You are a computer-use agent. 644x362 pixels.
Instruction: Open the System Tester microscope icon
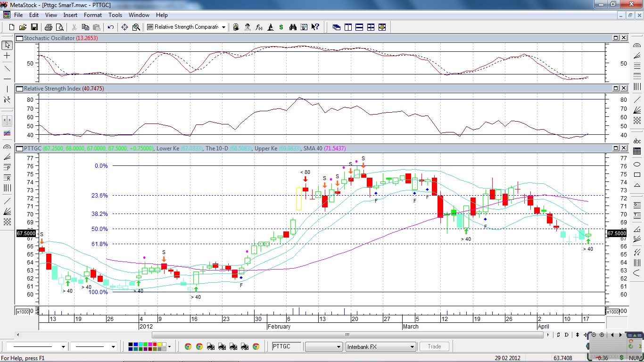pos(270,27)
